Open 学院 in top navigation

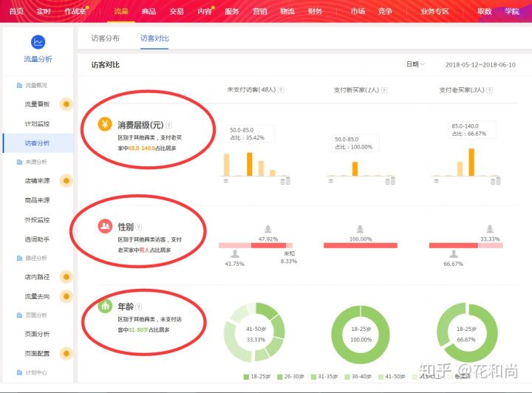511,11
